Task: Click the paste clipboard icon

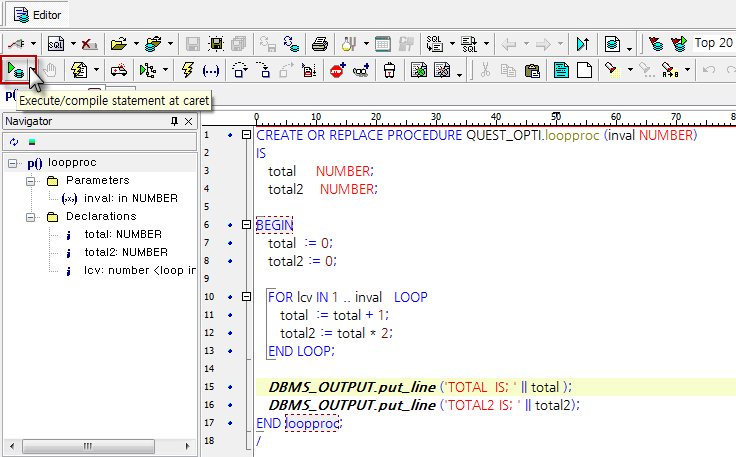Action: [x=532, y=70]
